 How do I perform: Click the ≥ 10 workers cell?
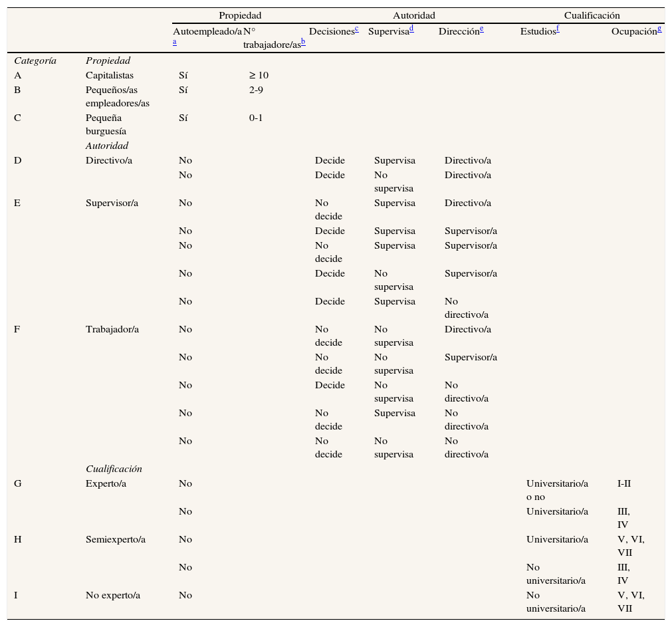tap(259, 75)
